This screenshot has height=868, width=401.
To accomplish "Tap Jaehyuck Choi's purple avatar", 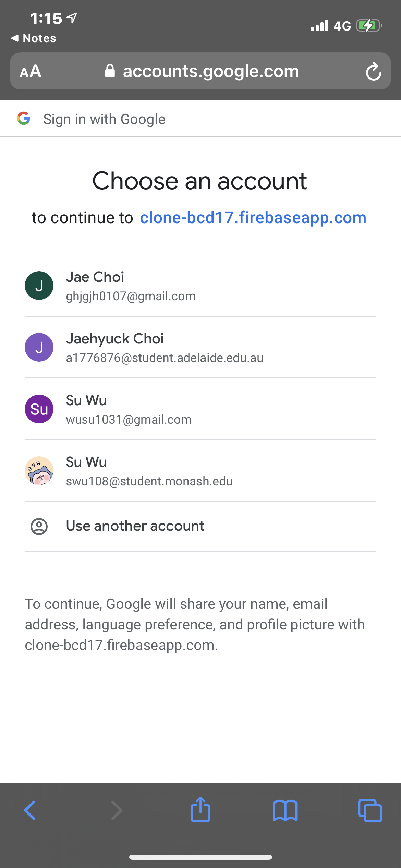I will [39, 347].
